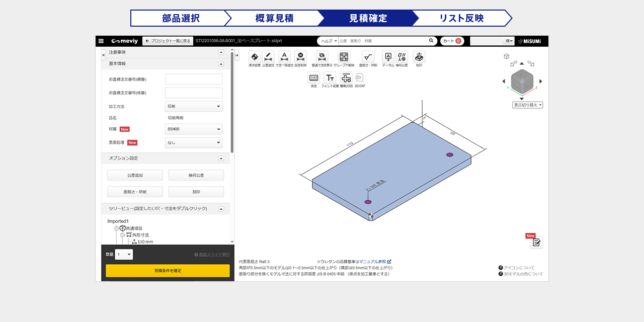Open the 材質 SS400 material dropdown
644x322 pixels.
point(194,129)
